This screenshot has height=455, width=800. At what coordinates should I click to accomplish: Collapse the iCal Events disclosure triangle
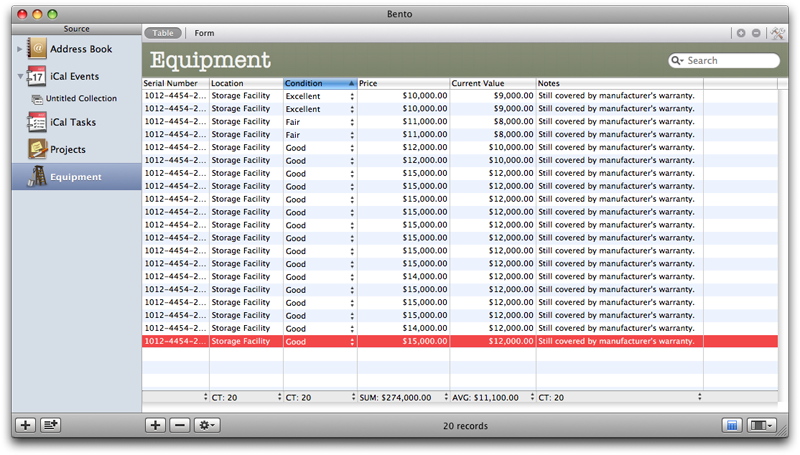click(x=20, y=77)
